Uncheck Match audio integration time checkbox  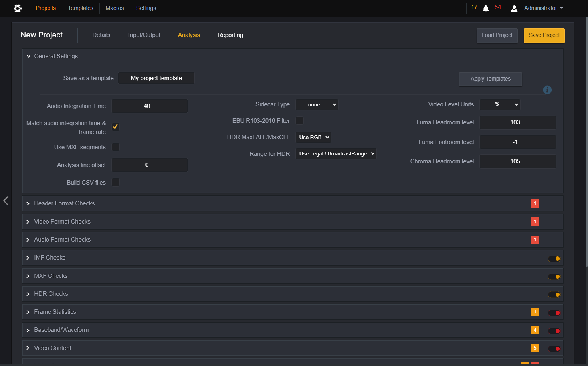point(115,127)
